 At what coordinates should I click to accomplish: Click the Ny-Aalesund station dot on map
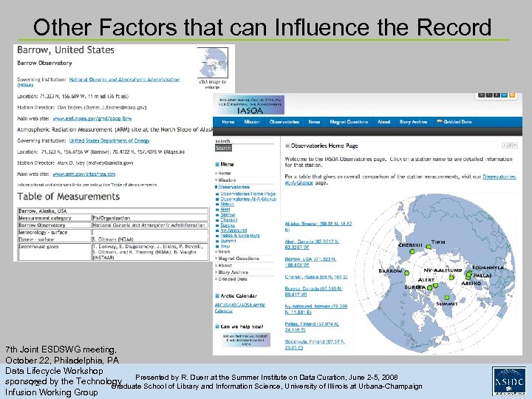tap(451, 278)
